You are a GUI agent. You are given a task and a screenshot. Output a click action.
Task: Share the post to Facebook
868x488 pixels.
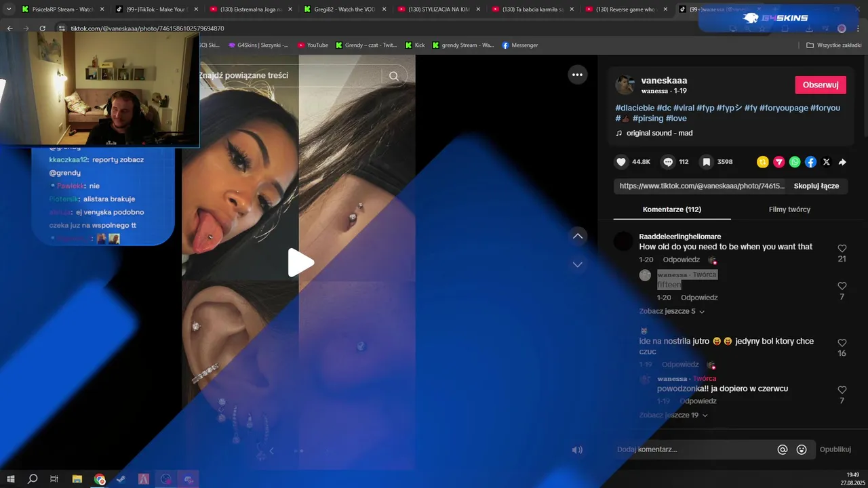click(x=811, y=162)
